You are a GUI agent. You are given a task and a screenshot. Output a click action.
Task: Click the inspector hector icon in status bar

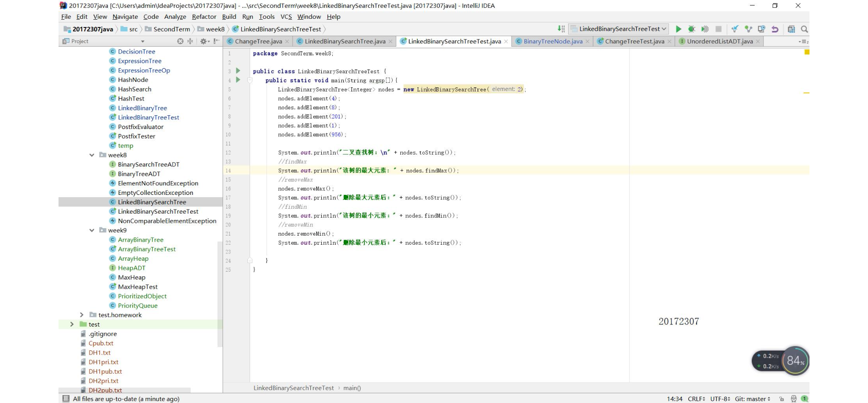[793, 399]
